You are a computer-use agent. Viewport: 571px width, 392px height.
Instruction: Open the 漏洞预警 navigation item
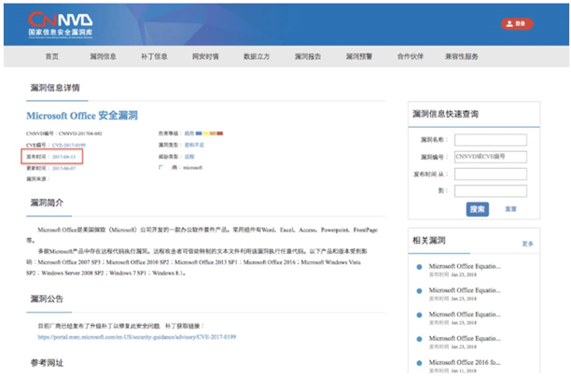pos(359,56)
